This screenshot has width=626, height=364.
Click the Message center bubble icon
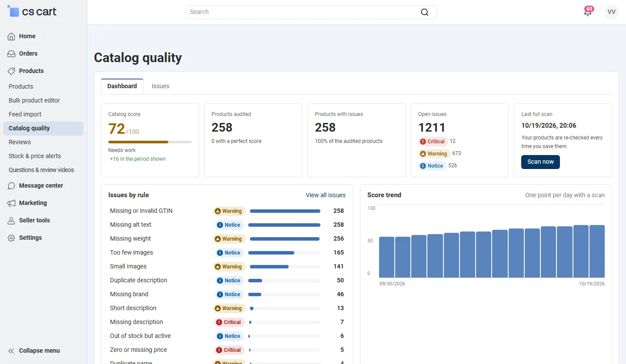[x=12, y=186]
